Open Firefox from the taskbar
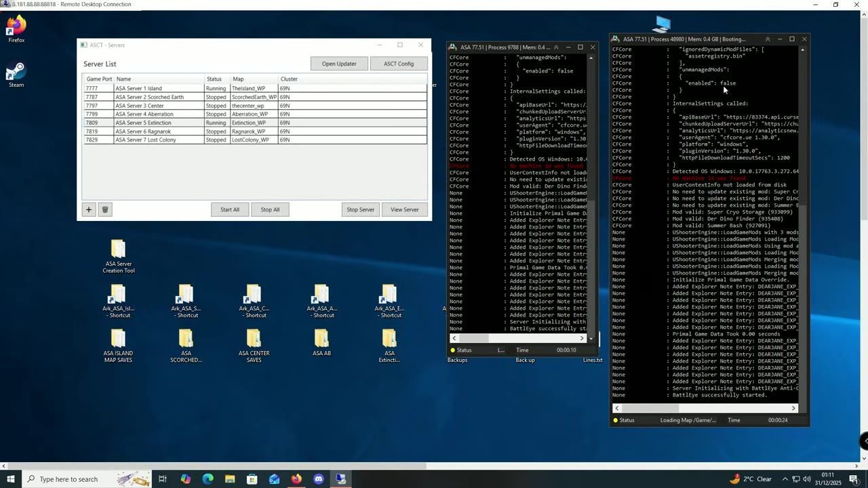The image size is (868, 488). 296,479
